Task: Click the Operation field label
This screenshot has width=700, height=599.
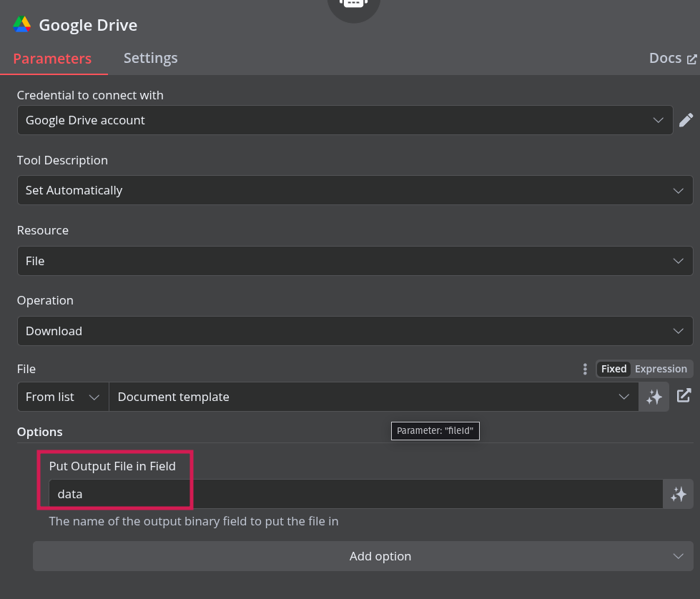Action: coord(45,301)
